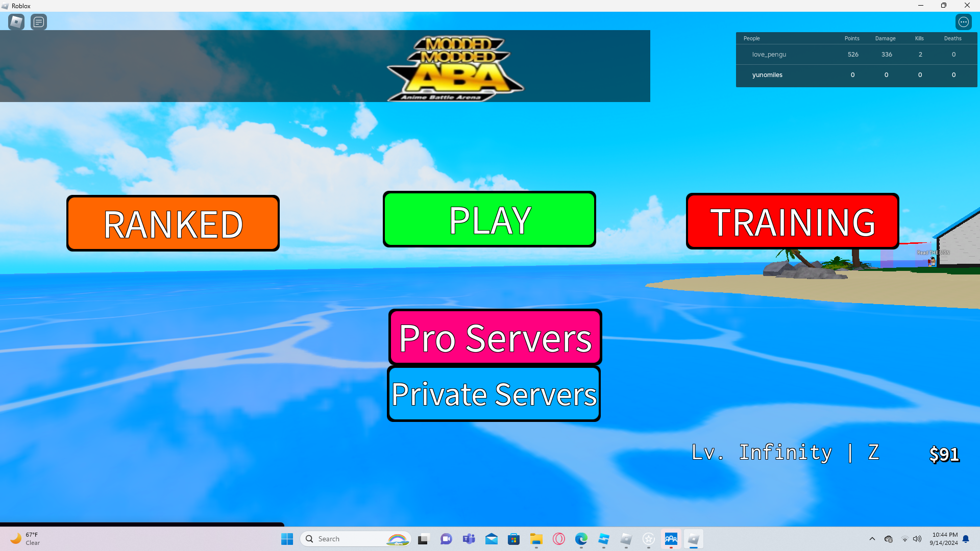Open the chat window icon

click(x=39, y=22)
